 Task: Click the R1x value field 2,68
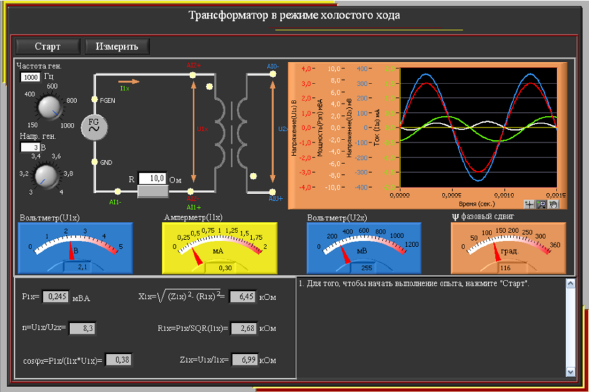[244, 328]
